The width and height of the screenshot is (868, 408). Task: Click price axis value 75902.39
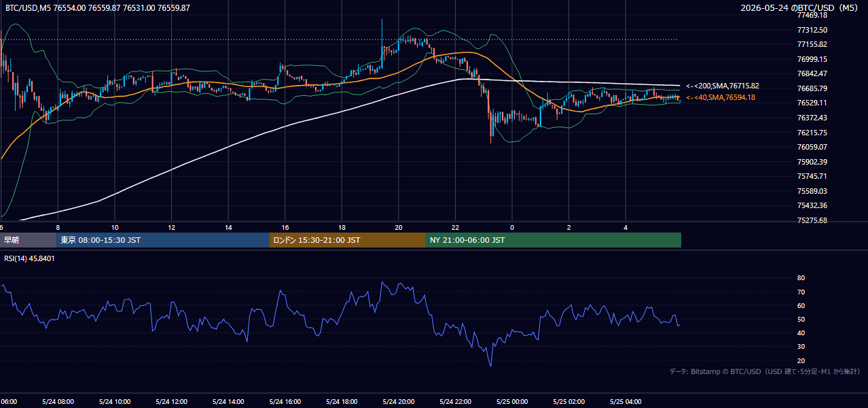click(812, 162)
